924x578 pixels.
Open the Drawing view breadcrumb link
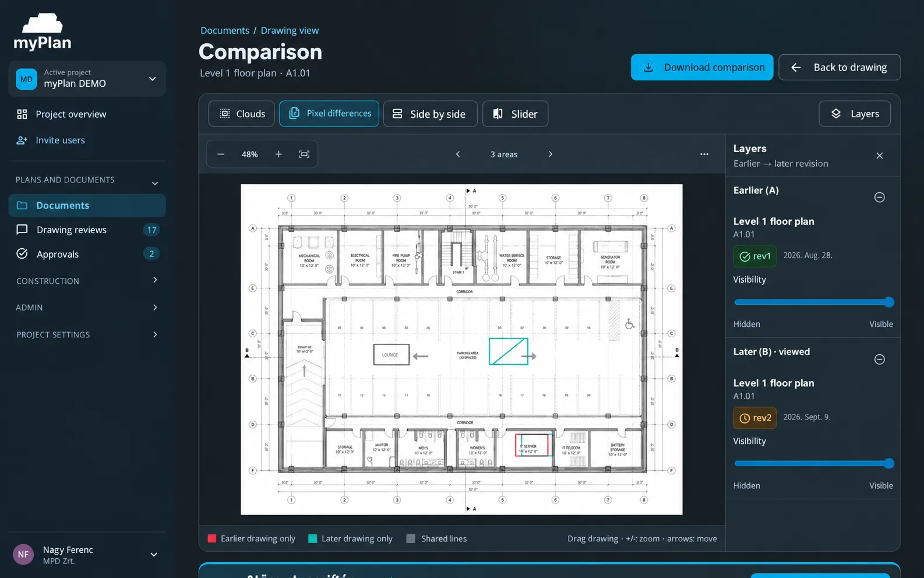[290, 30]
